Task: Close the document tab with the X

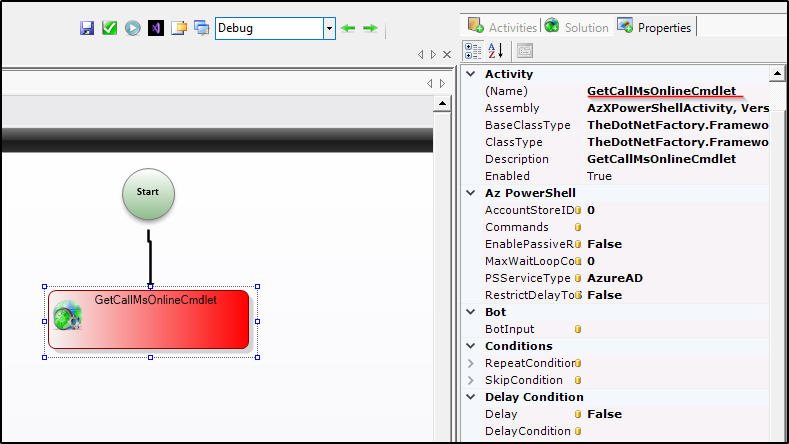Action: click(x=447, y=54)
